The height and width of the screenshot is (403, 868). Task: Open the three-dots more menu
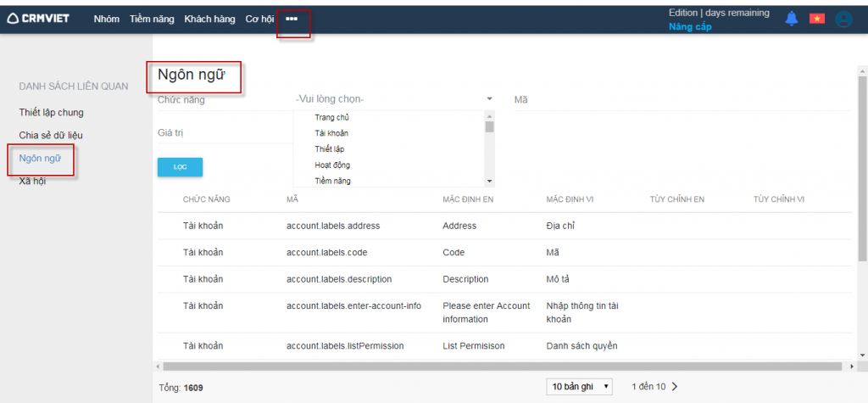[292, 19]
